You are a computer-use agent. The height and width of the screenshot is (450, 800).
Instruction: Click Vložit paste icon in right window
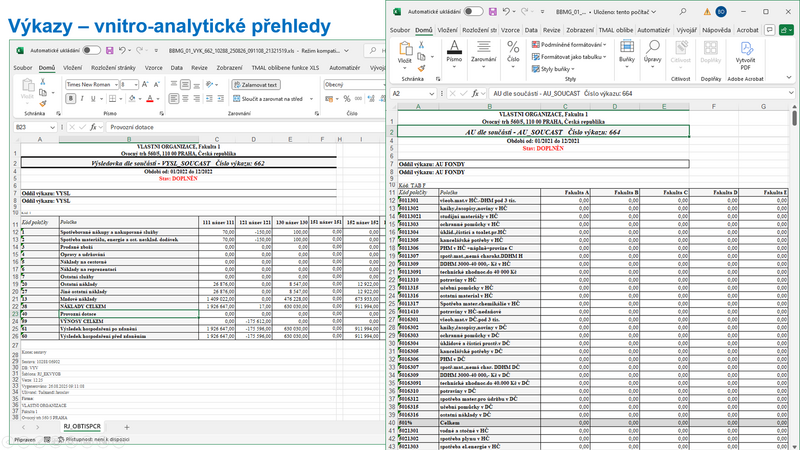pyautogui.click(x=405, y=49)
